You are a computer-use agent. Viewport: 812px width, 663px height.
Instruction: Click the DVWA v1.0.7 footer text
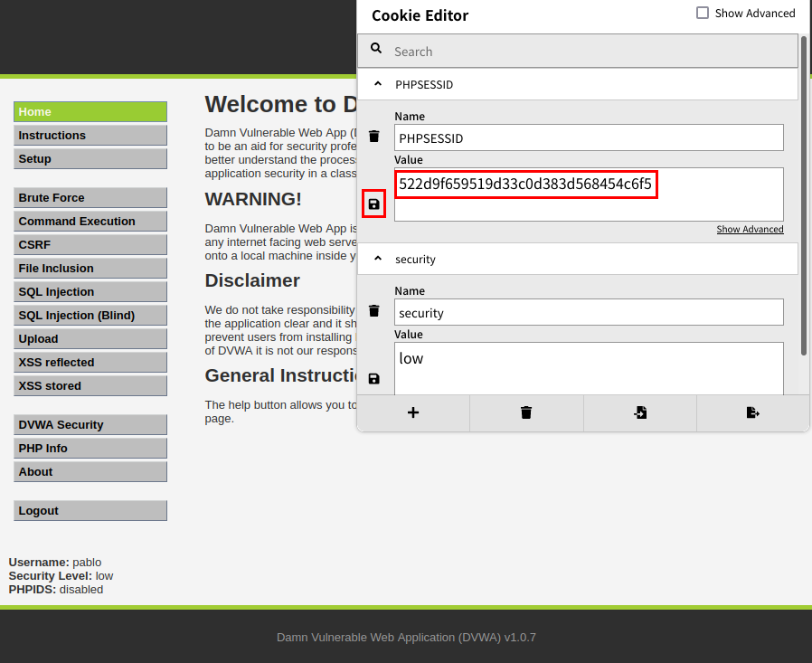(x=406, y=637)
